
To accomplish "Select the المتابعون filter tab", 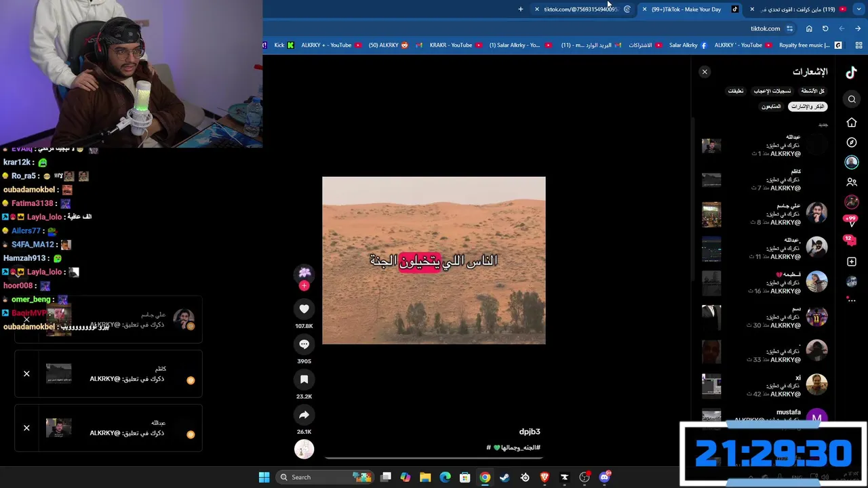I will coord(771,106).
